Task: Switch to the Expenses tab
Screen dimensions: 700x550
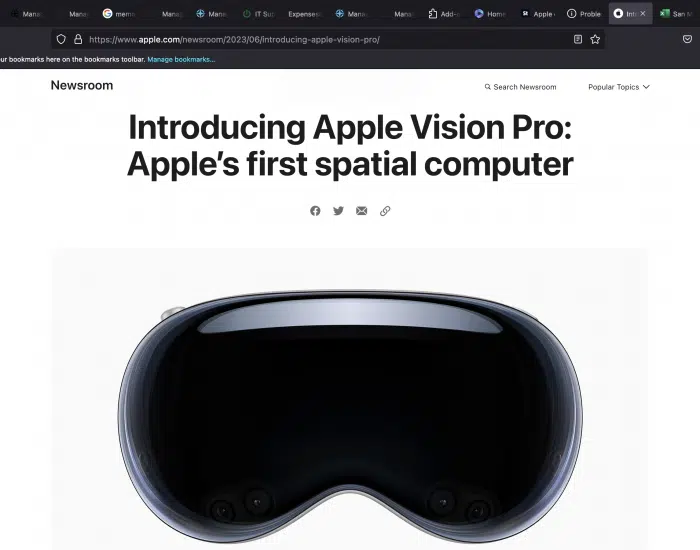Action: click(x=305, y=14)
